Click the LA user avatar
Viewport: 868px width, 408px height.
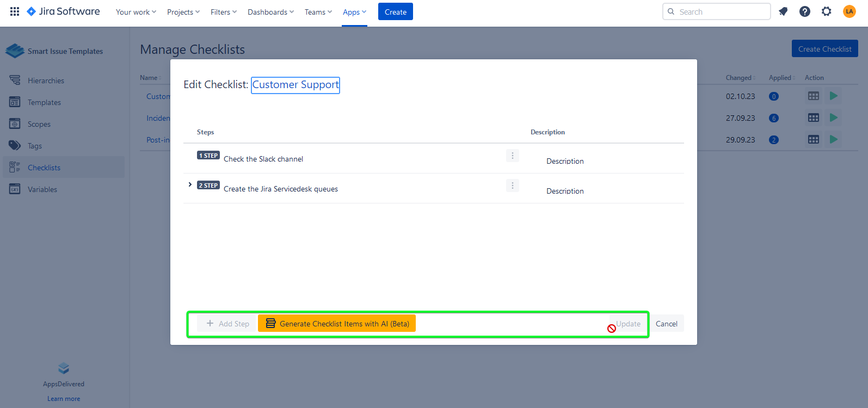(849, 11)
